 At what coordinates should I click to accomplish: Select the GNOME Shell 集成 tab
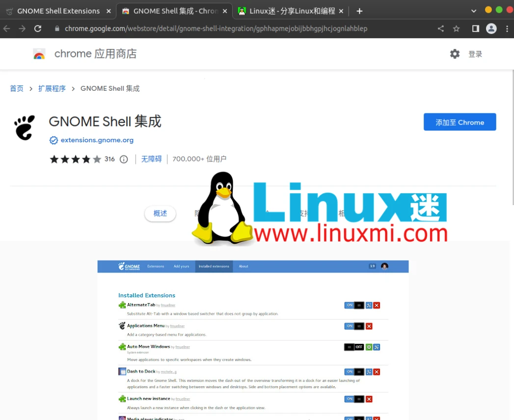(x=175, y=11)
